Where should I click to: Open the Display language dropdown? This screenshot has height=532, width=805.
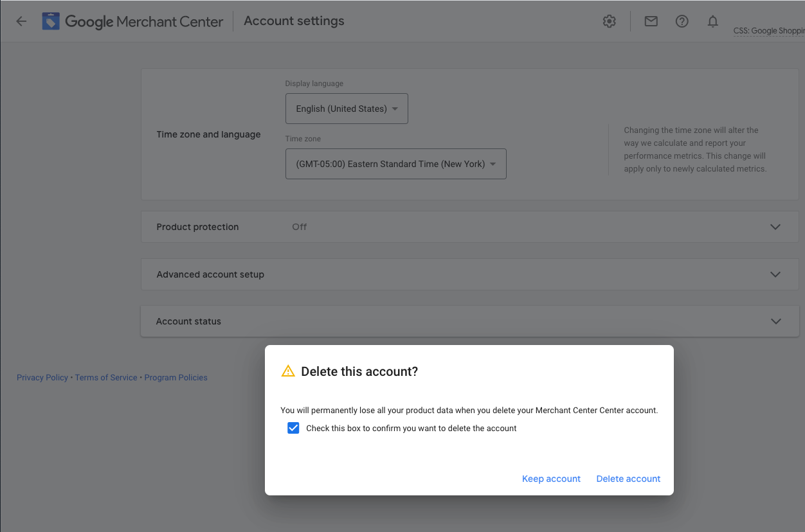tap(347, 109)
